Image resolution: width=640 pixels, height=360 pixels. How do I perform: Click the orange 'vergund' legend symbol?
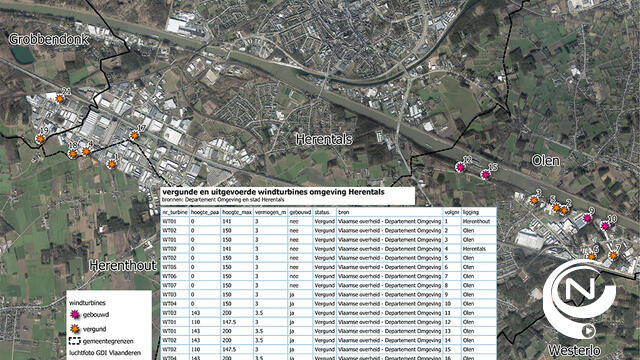click(x=75, y=329)
